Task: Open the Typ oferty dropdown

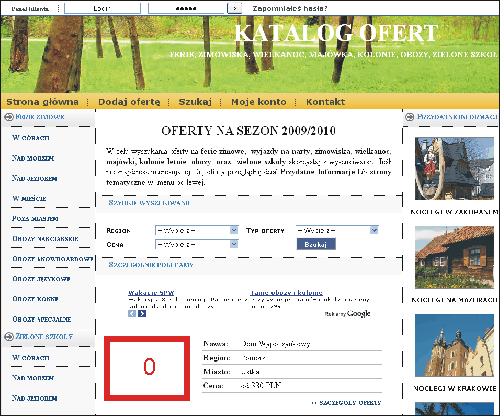Action: coord(337,230)
